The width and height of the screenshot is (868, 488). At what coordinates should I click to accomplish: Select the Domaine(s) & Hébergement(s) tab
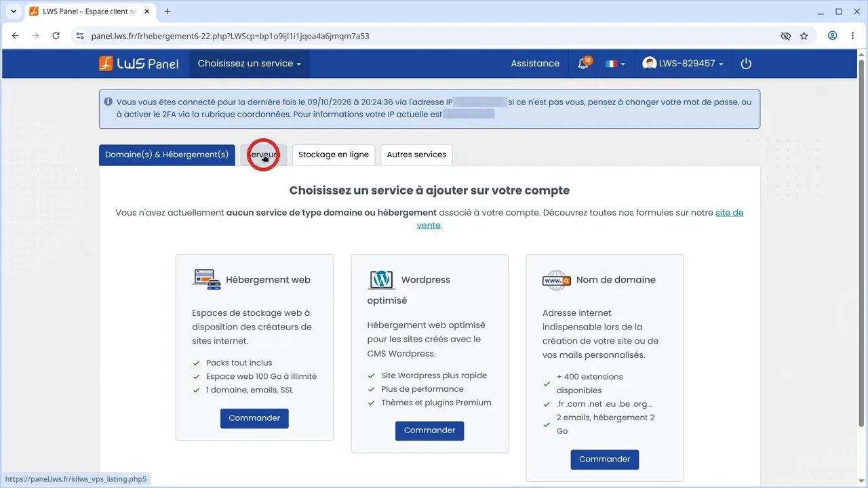click(x=167, y=155)
